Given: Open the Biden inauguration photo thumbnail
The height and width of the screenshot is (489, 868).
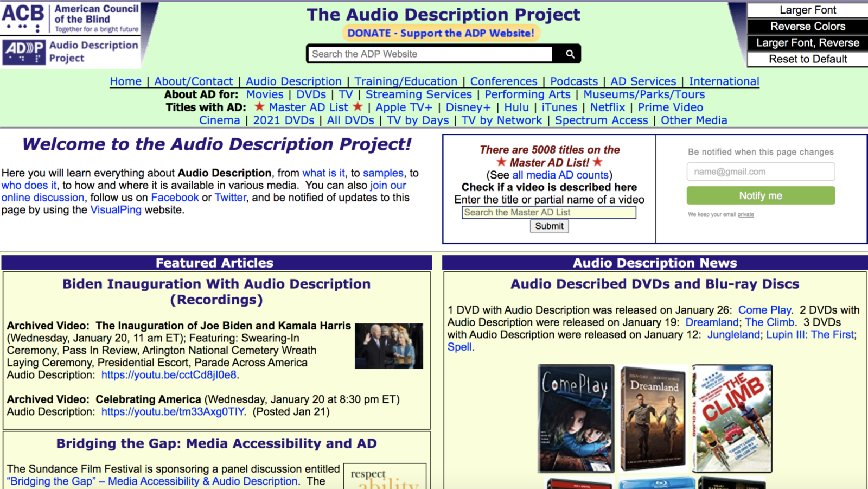Looking at the screenshot, I should pyautogui.click(x=389, y=346).
